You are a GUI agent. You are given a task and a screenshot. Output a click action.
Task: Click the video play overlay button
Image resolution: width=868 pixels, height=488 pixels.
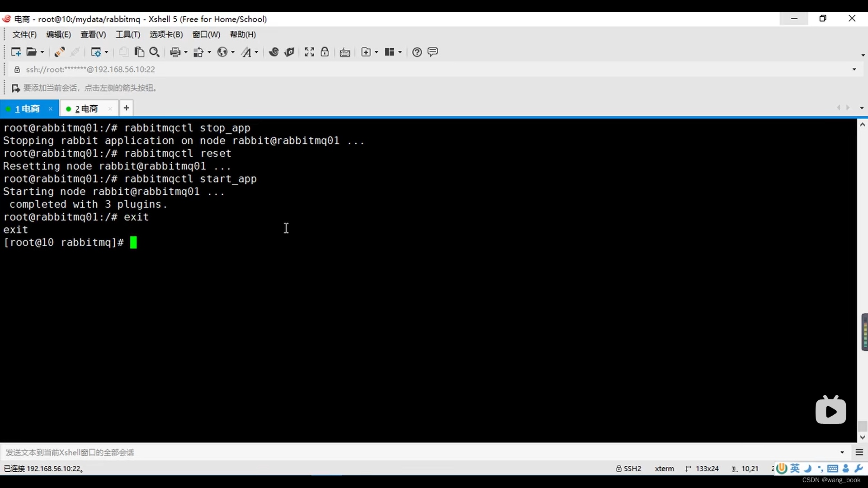click(x=831, y=410)
